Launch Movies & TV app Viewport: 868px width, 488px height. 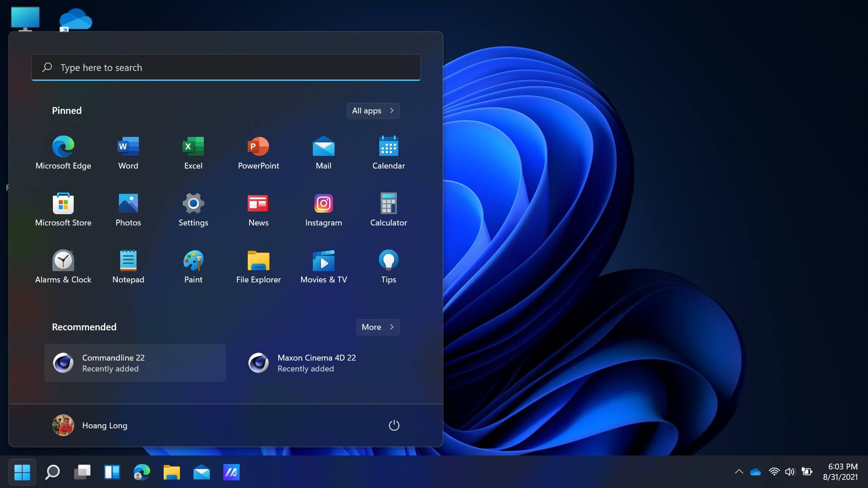324,267
